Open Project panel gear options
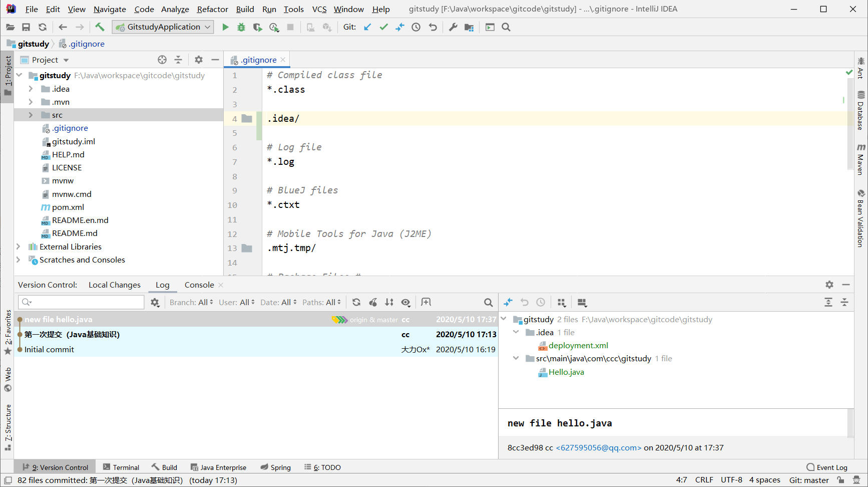This screenshot has width=868, height=487. tap(199, 60)
